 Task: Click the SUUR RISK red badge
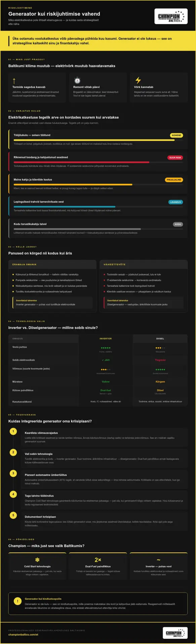point(175,158)
